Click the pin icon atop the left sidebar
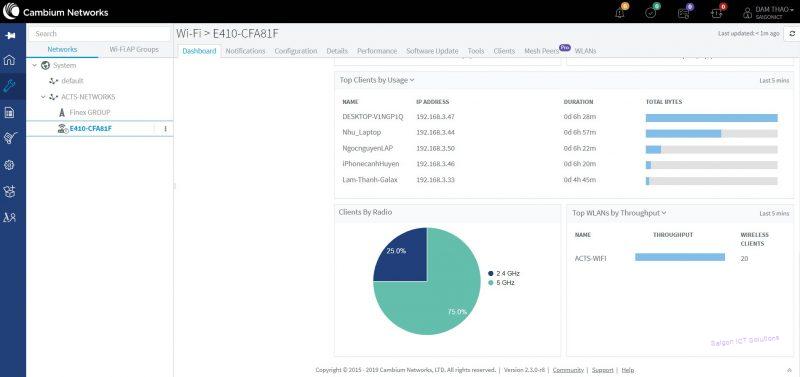800x377 pixels. (x=9, y=36)
